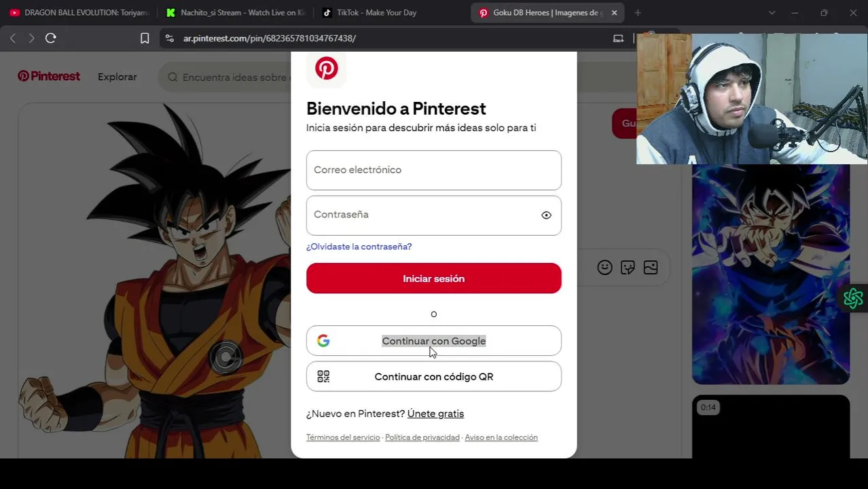Focus the Contraseña password field
This screenshot has height=489, width=868.
pos(434,215)
